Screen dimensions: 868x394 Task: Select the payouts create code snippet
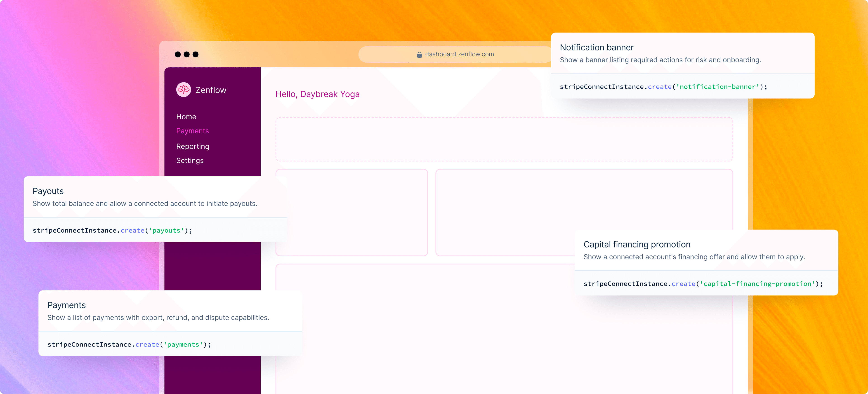pyautogui.click(x=112, y=230)
